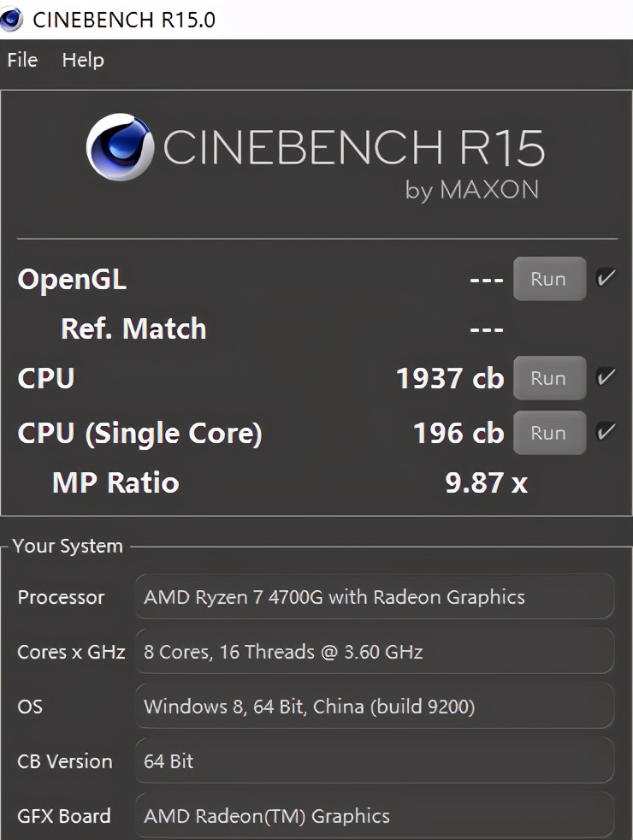Select the Cores x GHz info field
633x840 pixels.
(x=374, y=652)
